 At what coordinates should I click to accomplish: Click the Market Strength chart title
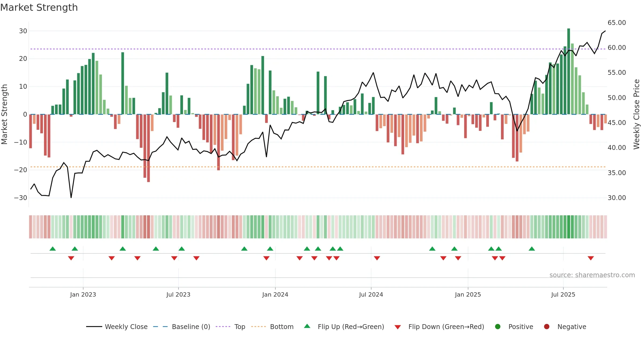point(39,8)
